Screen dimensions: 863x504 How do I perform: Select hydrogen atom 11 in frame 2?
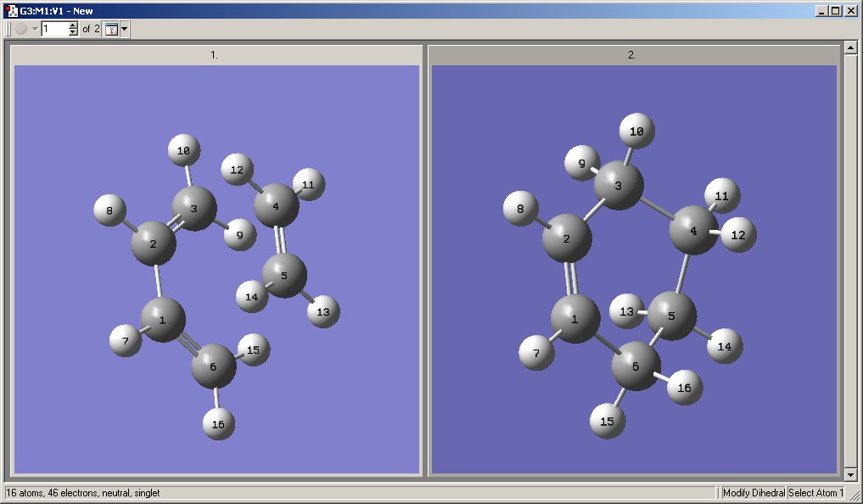pyautogui.click(x=722, y=196)
